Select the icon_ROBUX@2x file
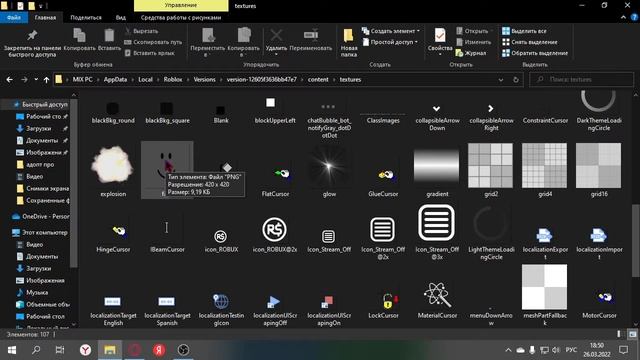The image size is (640, 360). point(275,234)
